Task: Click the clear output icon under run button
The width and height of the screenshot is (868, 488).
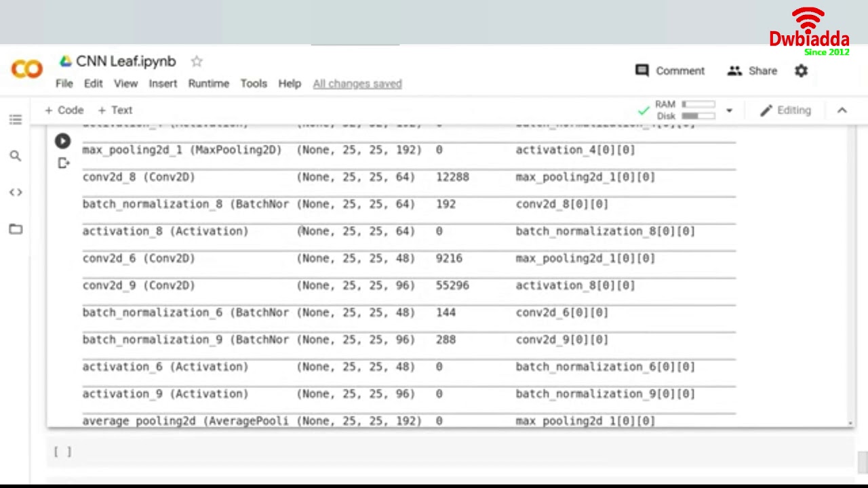Action: click(x=63, y=163)
